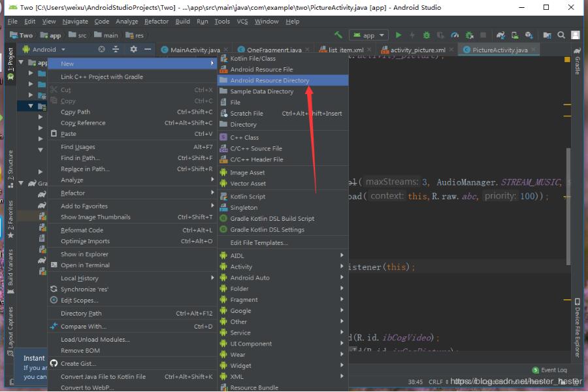This screenshot has width=588, height=392.
Task: Click the 'Two' breadcrumb in navigation bar
Action: pos(21,35)
